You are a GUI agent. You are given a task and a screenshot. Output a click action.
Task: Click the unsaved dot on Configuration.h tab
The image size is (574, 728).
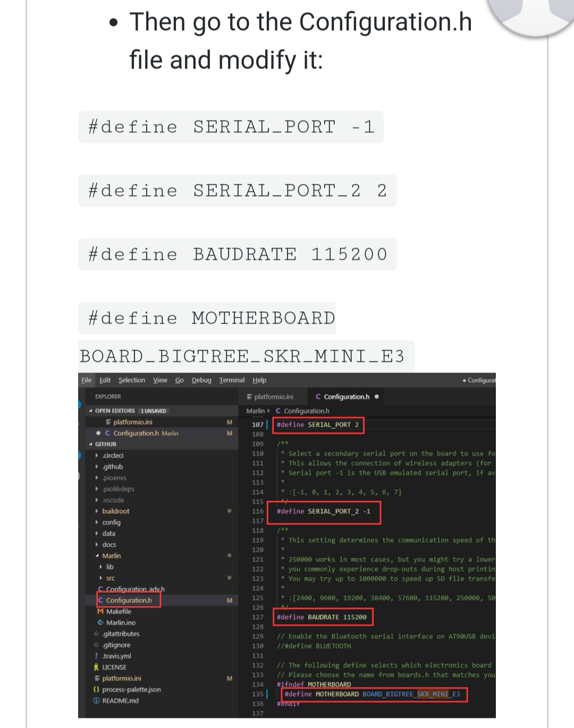pyautogui.click(x=377, y=397)
